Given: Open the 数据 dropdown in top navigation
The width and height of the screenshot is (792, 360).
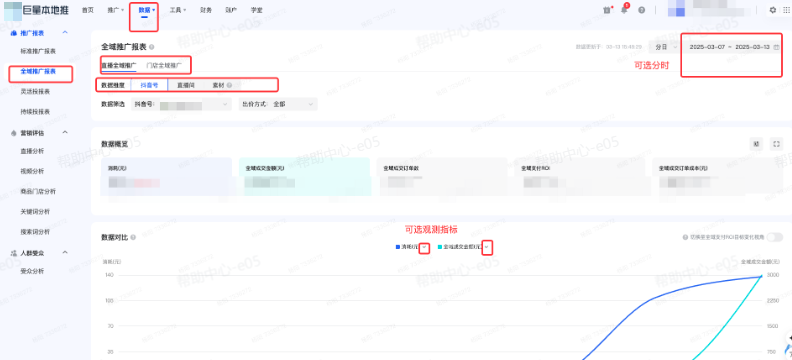Looking at the screenshot, I should (146, 10).
